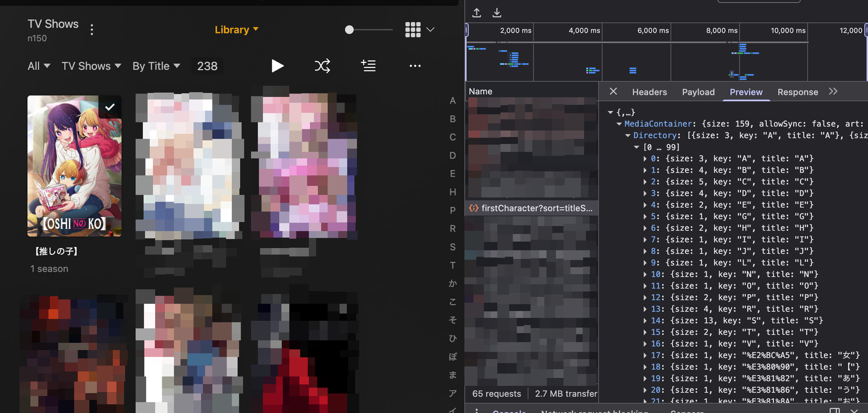The height and width of the screenshot is (413, 868).
Task: Jump to letter P in alphabet index
Action: (453, 210)
